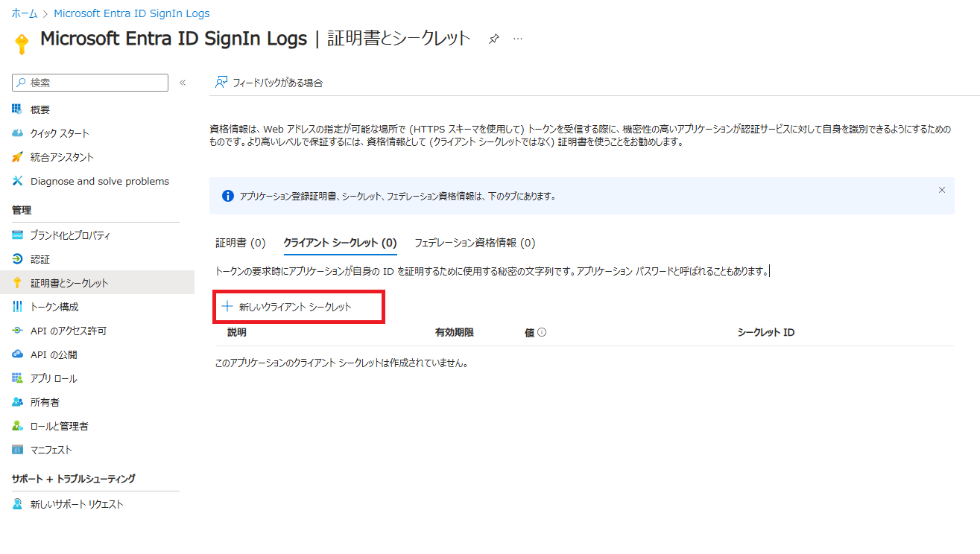The width and height of the screenshot is (980, 554).
Task: Click the key icon in page title
Action: 22,42
